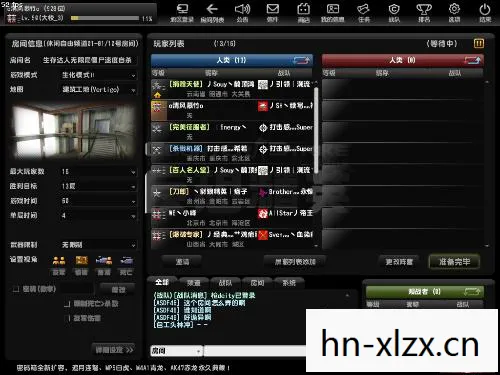Click the red team header 人类 (0)
This screenshot has width=500, height=375.
click(403, 60)
